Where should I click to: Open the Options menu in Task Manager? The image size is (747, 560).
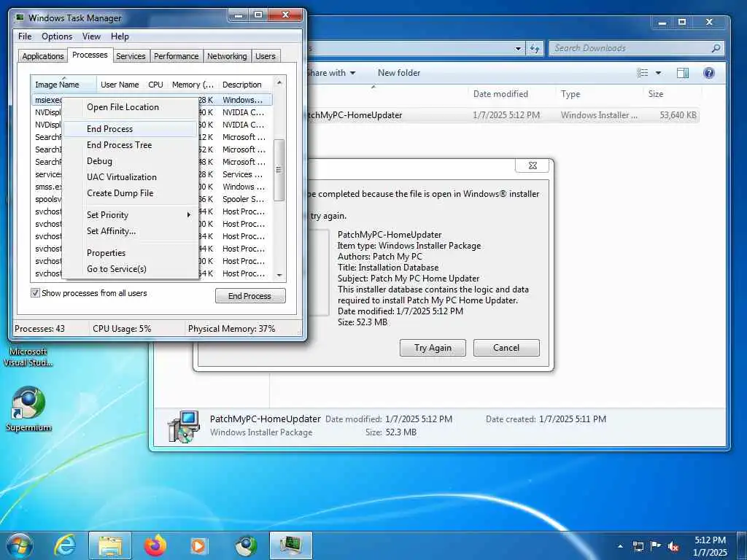pos(57,36)
